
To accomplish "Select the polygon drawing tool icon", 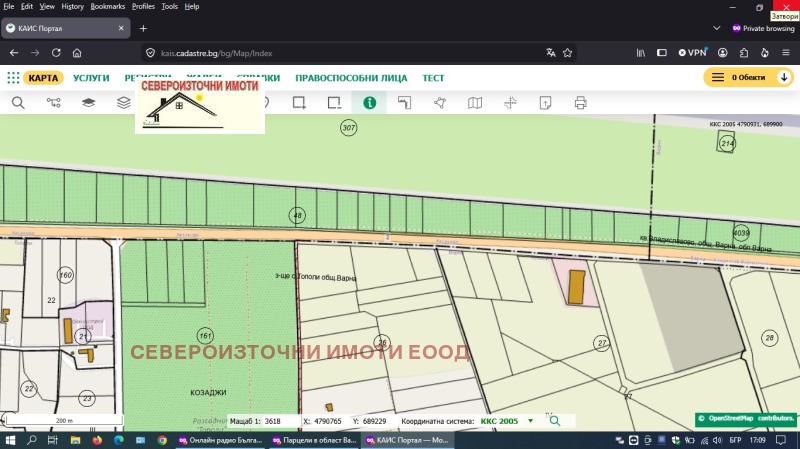I will click(440, 103).
